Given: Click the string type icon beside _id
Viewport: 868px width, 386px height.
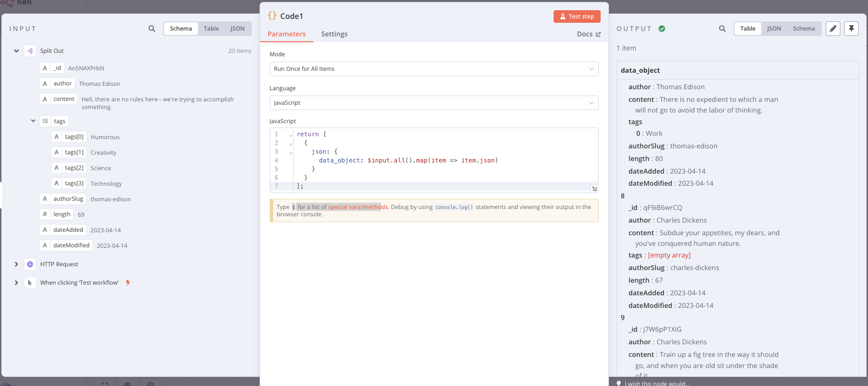Looking at the screenshot, I should coord(45,68).
